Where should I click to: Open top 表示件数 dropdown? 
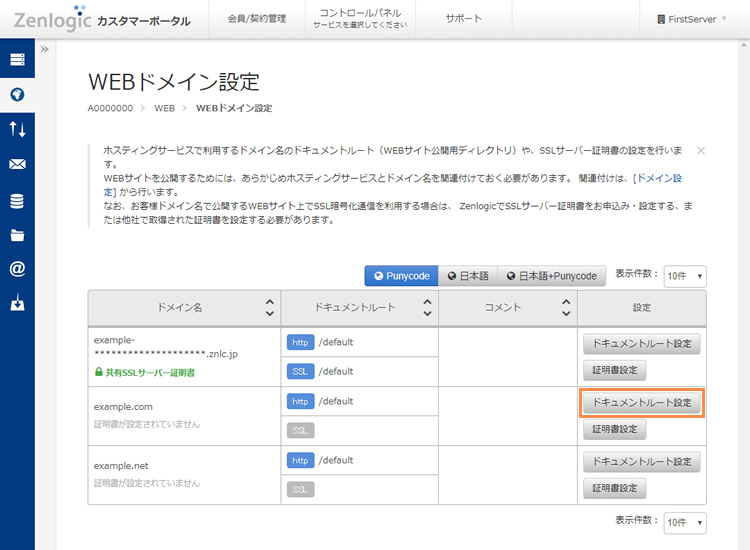pyautogui.click(x=685, y=276)
